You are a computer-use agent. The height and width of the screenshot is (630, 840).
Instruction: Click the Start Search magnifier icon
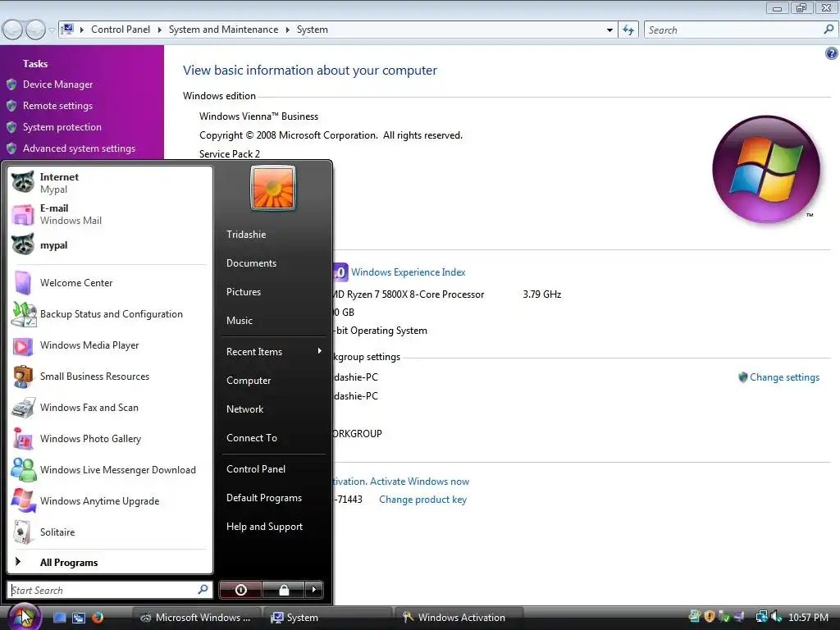(x=203, y=589)
